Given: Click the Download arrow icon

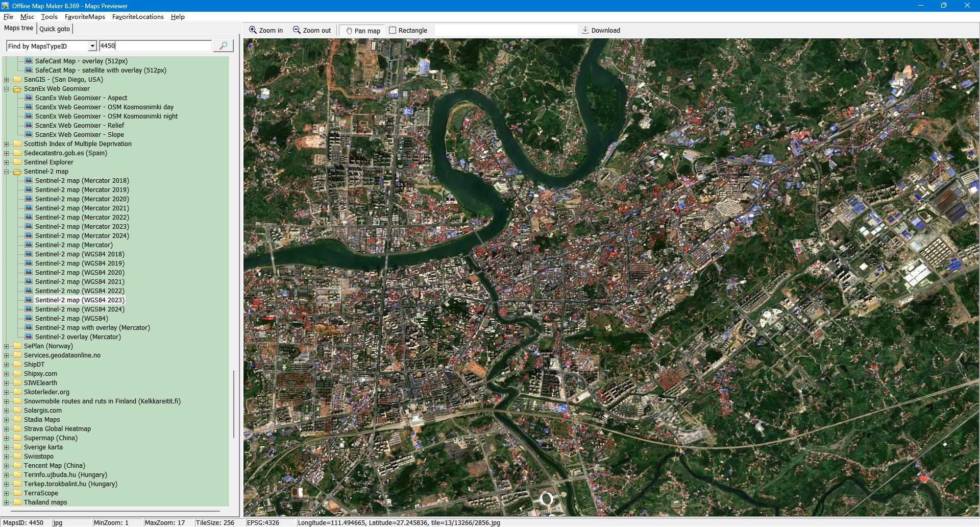Looking at the screenshot, I should (585, 30).
